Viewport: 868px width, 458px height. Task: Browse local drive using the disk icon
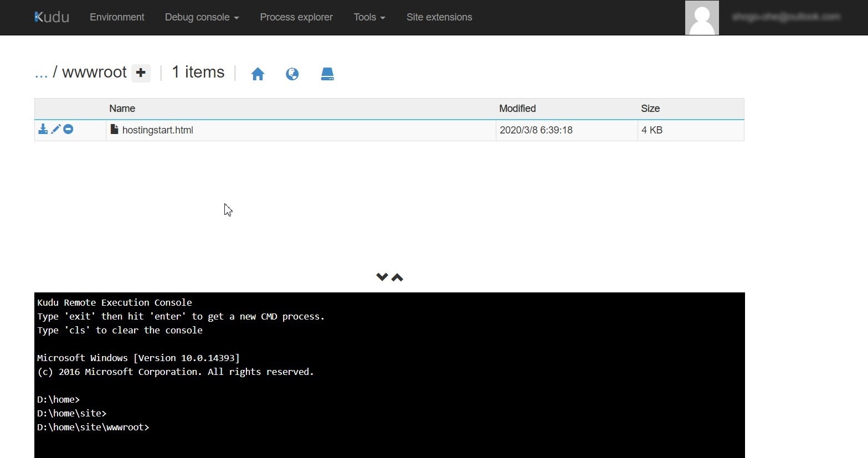(x=327, y=73)
